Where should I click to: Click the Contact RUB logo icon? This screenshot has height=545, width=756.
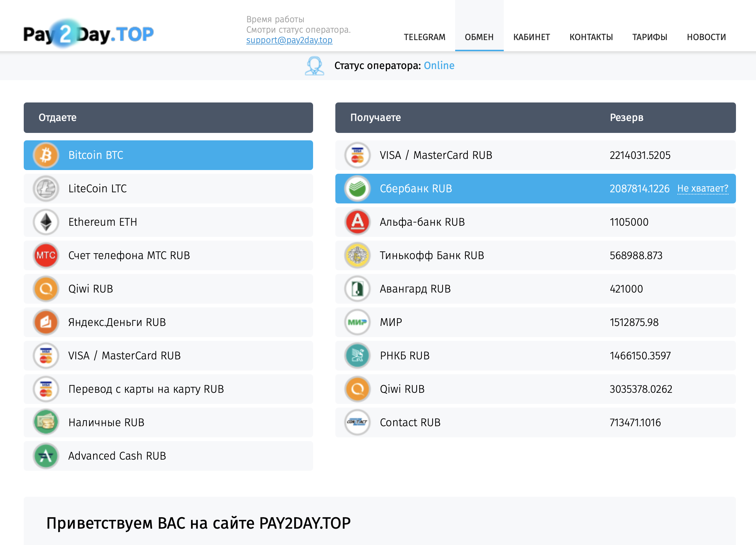pos(358,422)
